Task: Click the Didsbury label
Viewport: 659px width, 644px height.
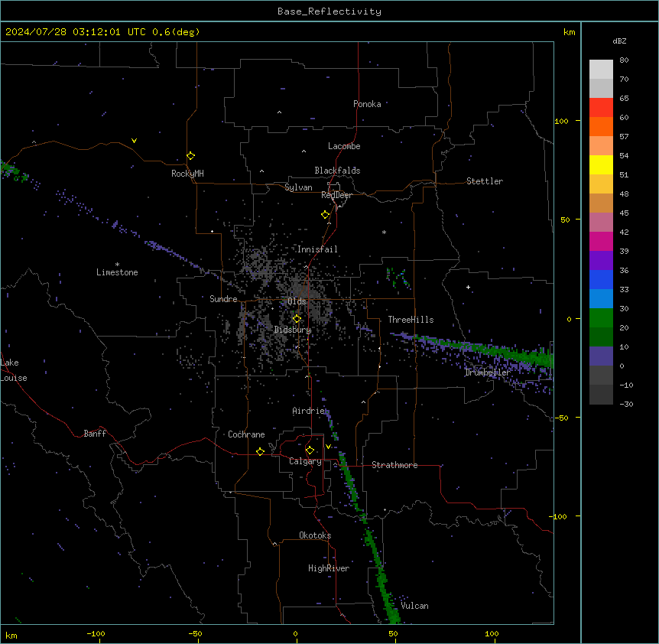Action: tap(293, 330)
